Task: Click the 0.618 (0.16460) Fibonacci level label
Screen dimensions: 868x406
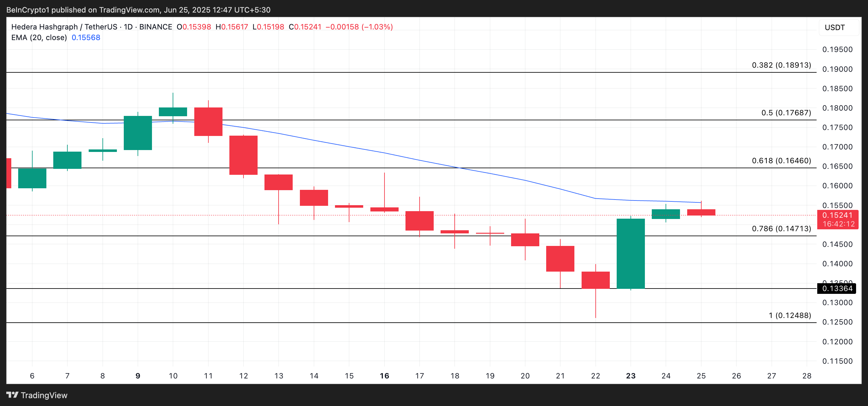Action: (781, 160)
